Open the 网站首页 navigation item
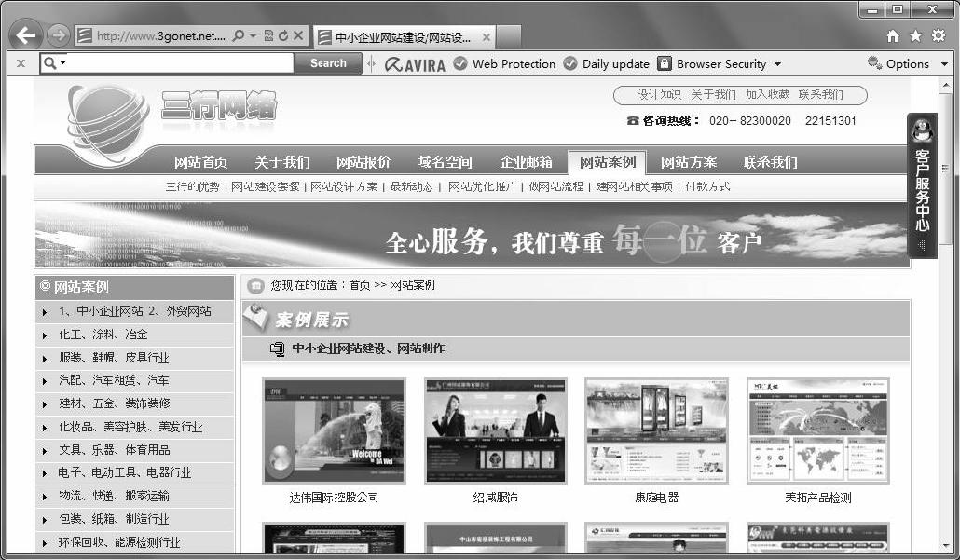Image resolution: width=960 pixels, height=560 pixels. point(200,162)
